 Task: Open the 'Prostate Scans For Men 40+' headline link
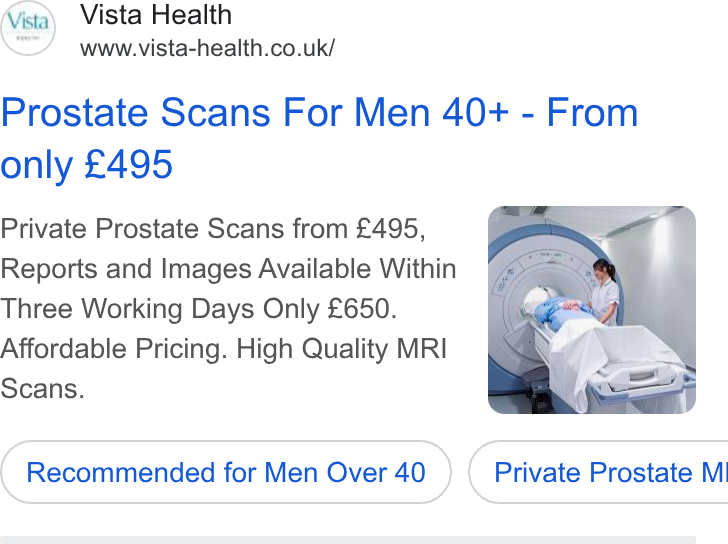point(319,138)
